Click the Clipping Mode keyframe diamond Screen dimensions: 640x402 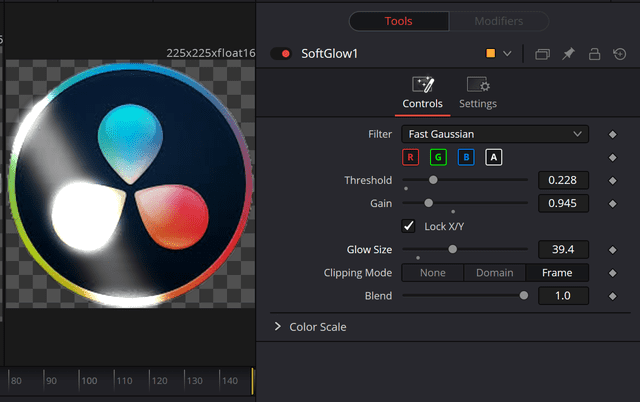613,273
